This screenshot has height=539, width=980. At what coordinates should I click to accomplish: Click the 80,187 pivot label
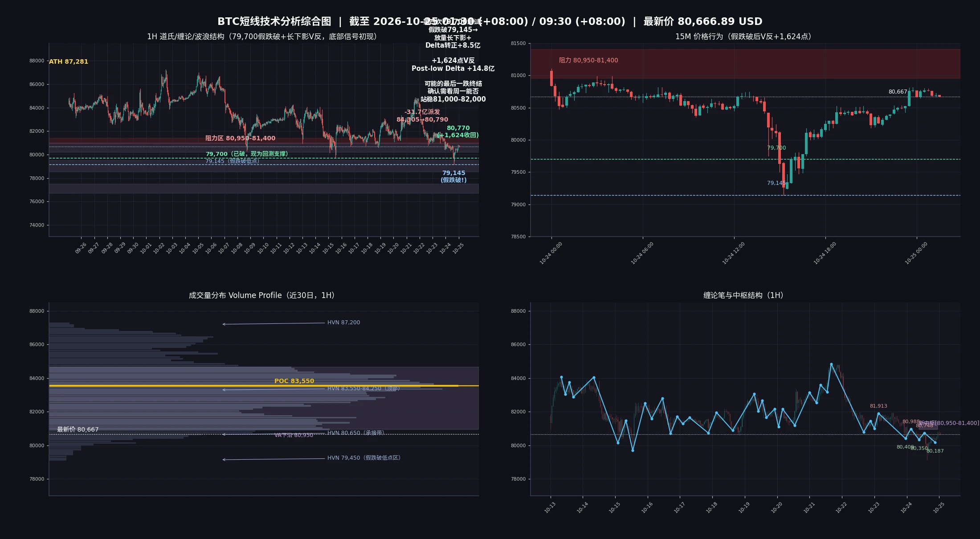click(x=935, y=451)
